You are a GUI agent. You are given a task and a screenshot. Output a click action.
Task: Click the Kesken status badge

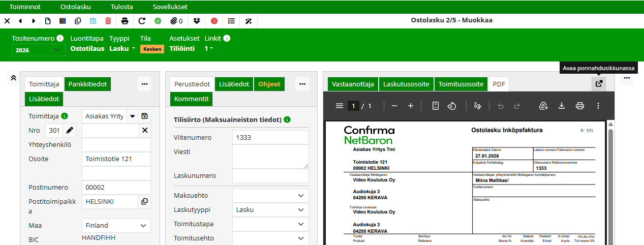[152, 49]
